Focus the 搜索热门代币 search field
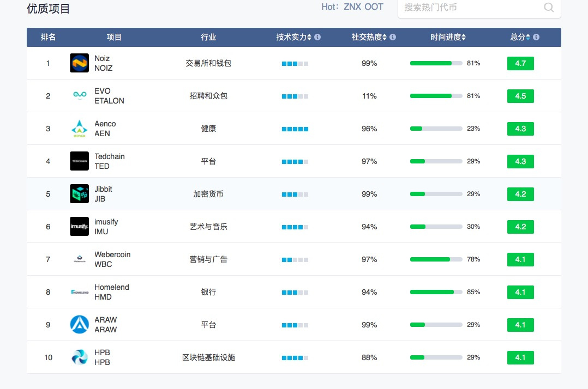 point(479,8)
